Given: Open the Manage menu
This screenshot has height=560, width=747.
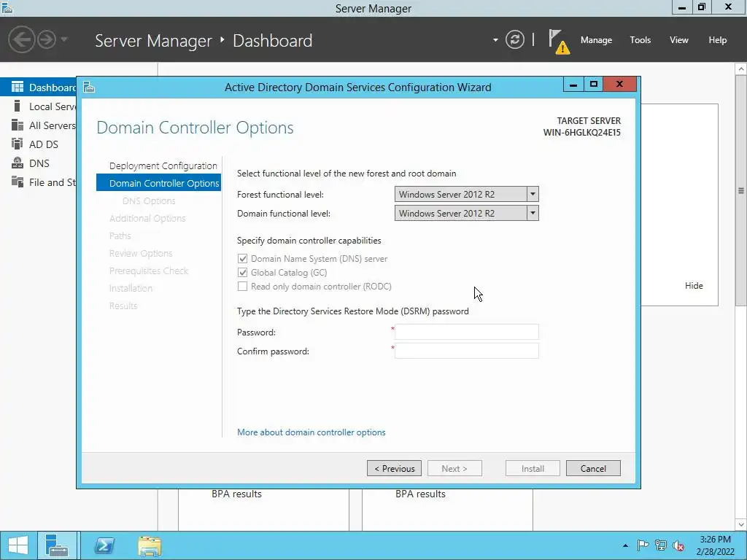Looking at the screenshot, I should (596, 40).
